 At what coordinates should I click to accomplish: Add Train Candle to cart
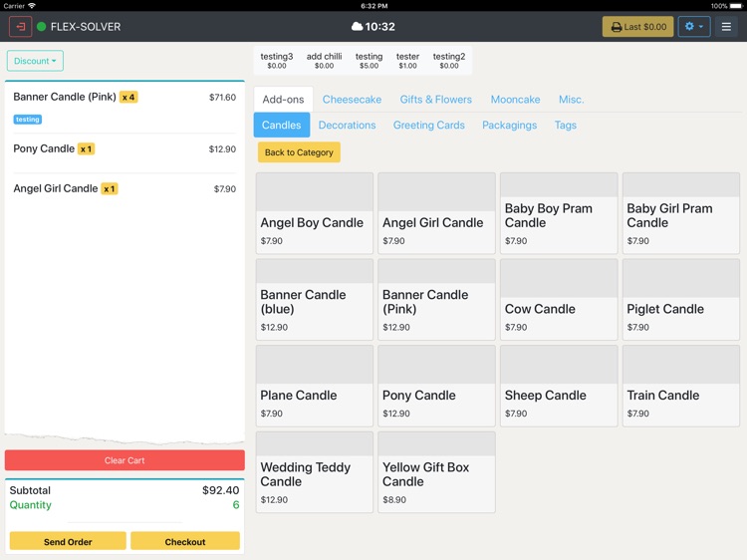pos(681,386)
